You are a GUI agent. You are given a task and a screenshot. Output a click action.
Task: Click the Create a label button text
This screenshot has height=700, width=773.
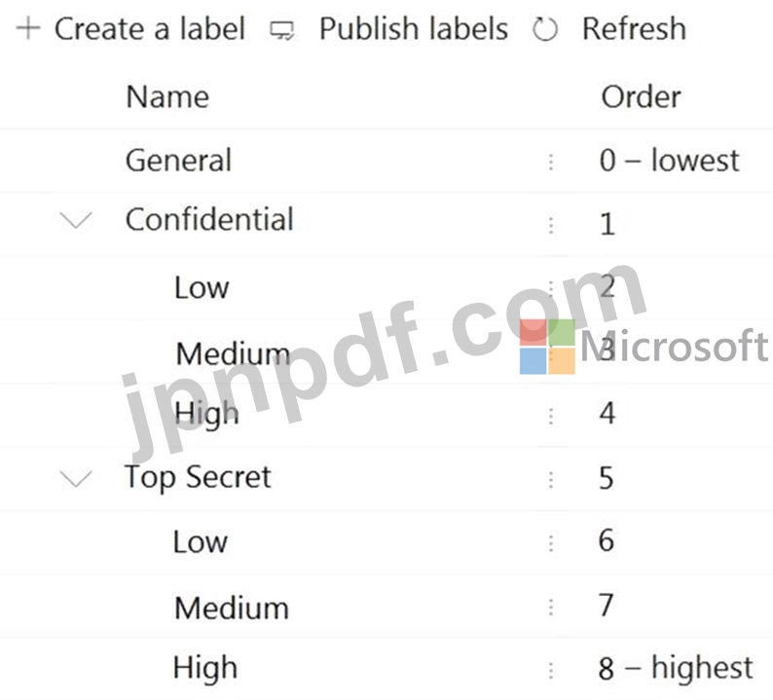(150, 28)
